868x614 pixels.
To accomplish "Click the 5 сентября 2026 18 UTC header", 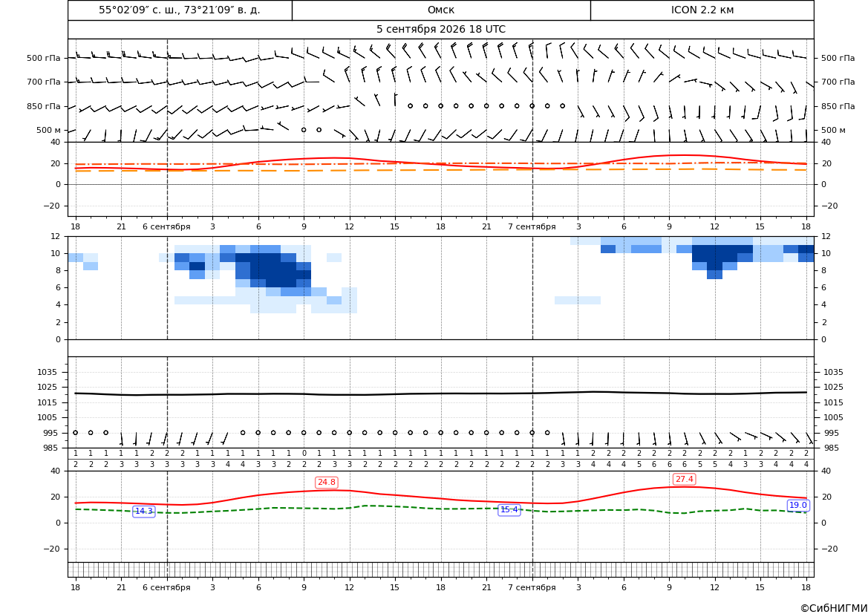I will [441, 30].
